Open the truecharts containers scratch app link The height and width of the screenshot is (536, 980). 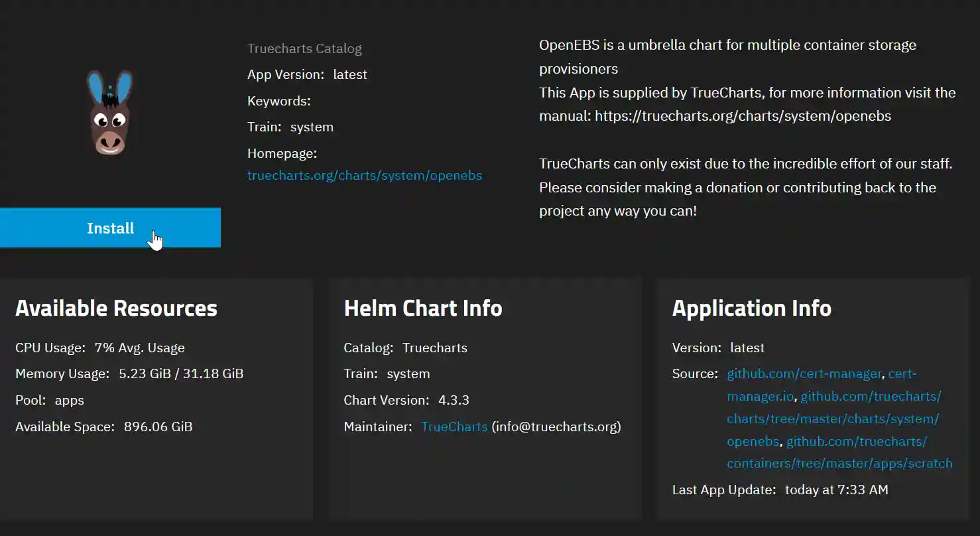pyautogui.click(x=839, y=463)
